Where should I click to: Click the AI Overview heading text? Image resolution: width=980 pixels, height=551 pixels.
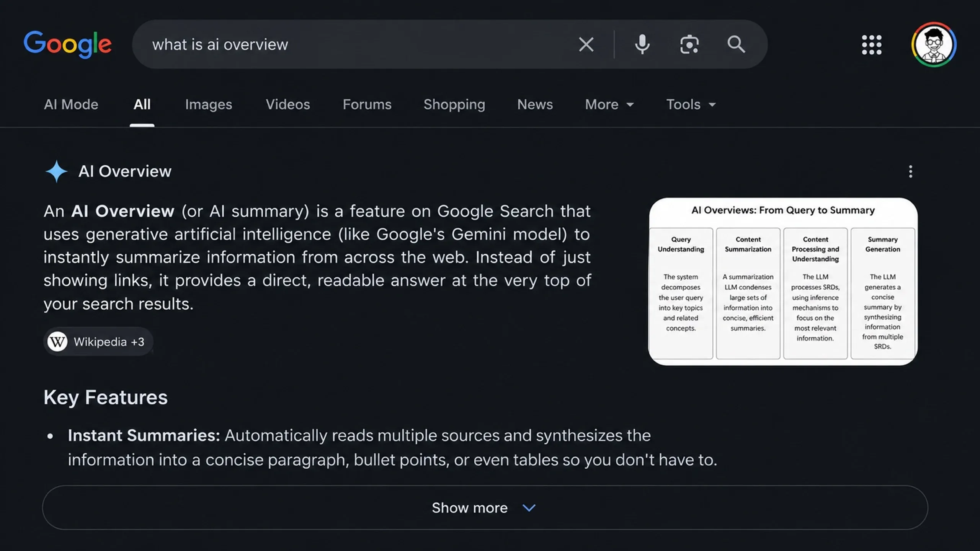tap(125, 171)
